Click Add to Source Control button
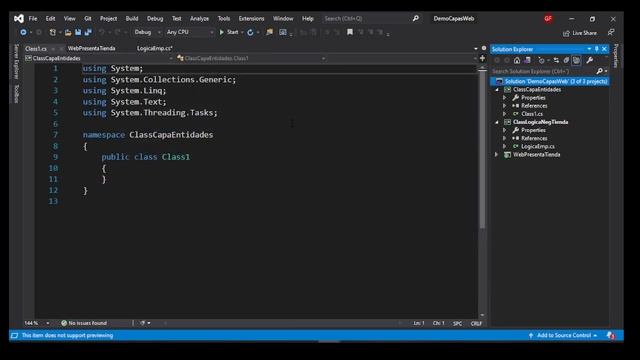 pyautogui.click(x=563, y=336)
